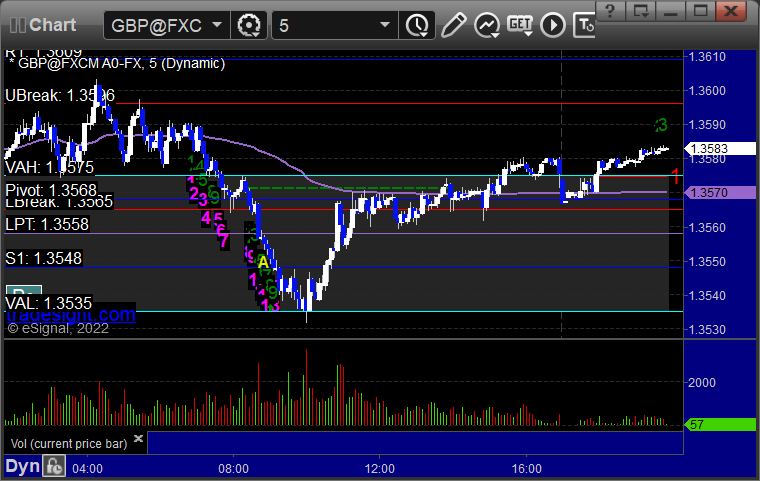Click the 12:00 time axis label
This screenshot has height=481, width=760.
click(x=380, y=469)
